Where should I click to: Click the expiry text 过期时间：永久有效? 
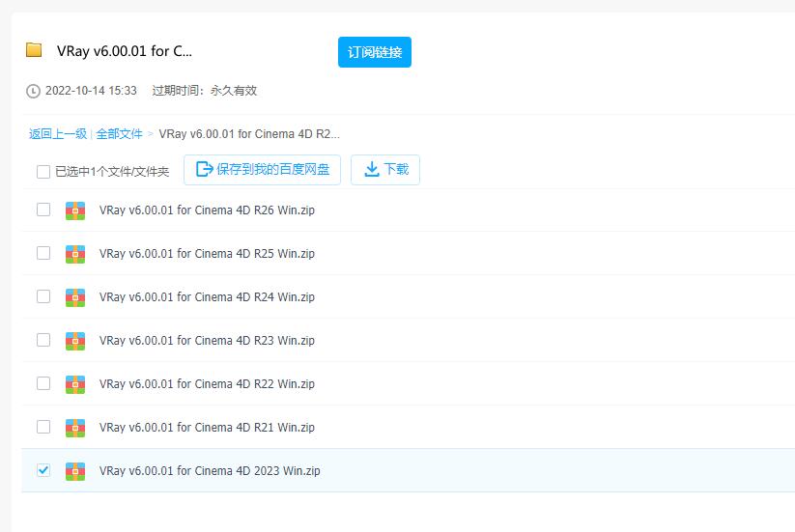pyautogui.click(x=205, y=91)
